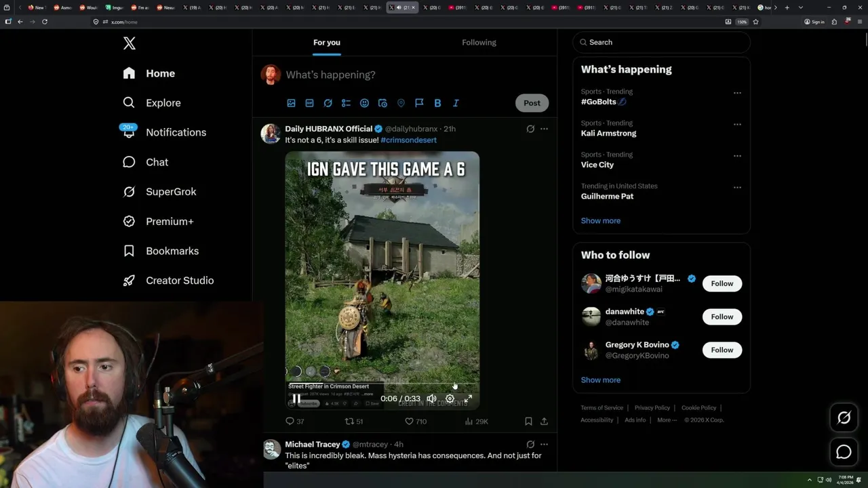The width and height of the screenshot is (868, 488).
Task: Open Notifications from the sidebar
Action: pos(164,132)
